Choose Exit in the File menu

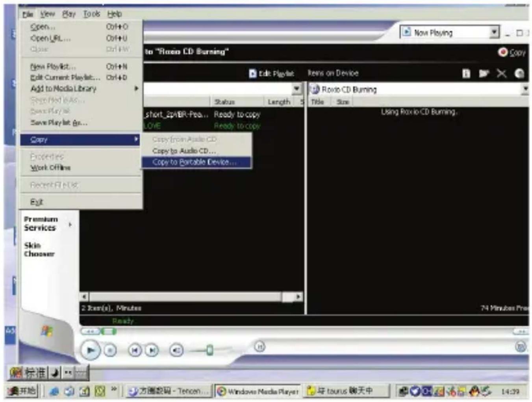pyautogui.click(x=81, y=202)
